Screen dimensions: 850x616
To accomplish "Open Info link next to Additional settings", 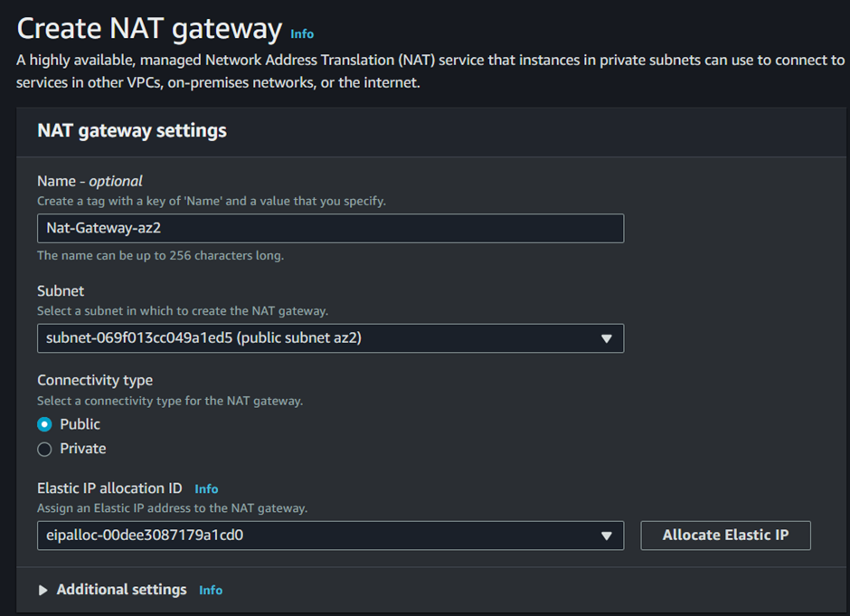I will [x=211, y=590].
